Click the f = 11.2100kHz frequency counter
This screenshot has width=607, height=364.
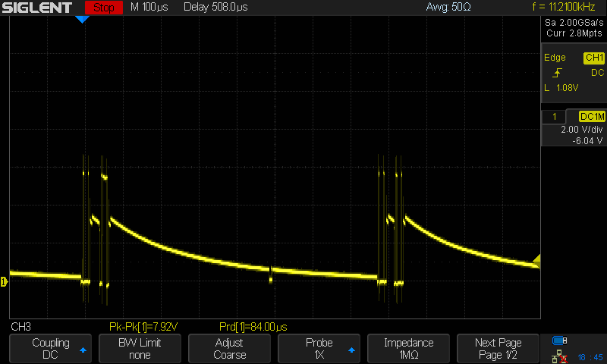pos(563,7)
